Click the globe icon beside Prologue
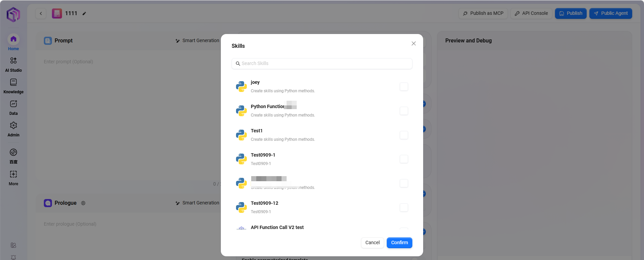Viewport: 644px width, 260px height. (83, 203)
